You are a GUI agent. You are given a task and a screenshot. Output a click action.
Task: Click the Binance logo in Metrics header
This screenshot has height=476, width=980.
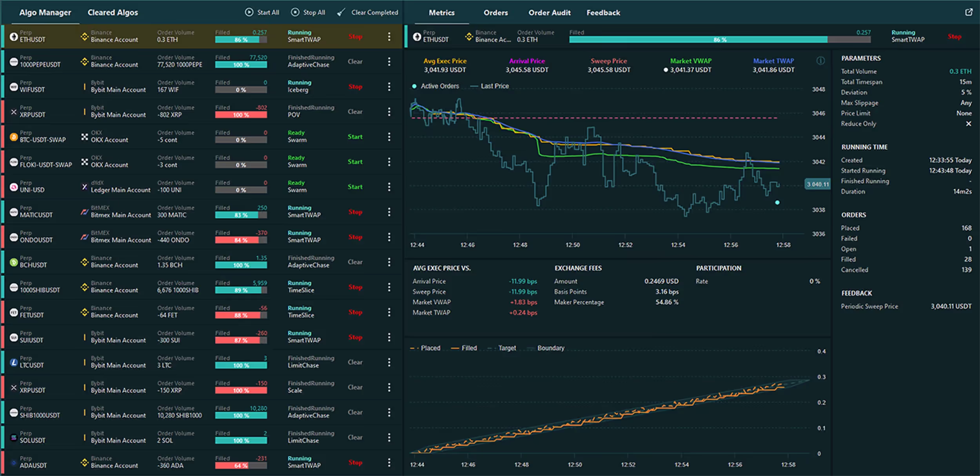(x=469, y=36)
